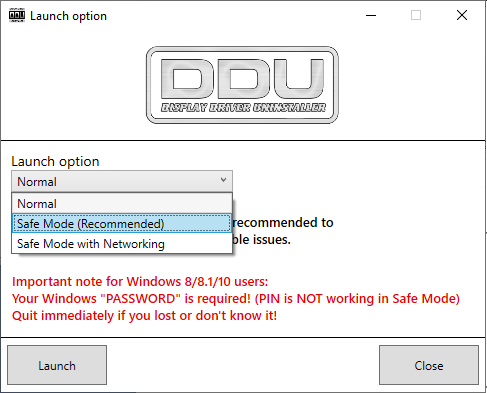Click the Launch option label above dropdown
487x393 pixels.
(55, 161)
